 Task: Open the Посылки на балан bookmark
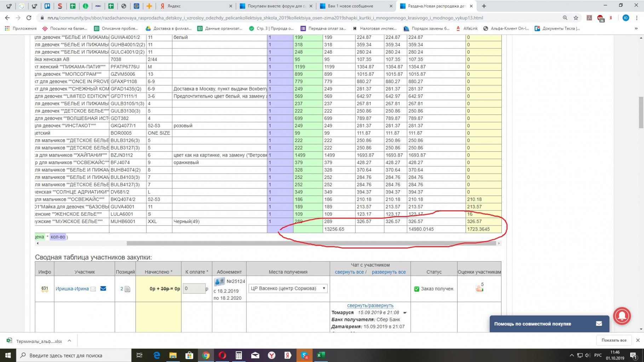click(x=65, y=28)
